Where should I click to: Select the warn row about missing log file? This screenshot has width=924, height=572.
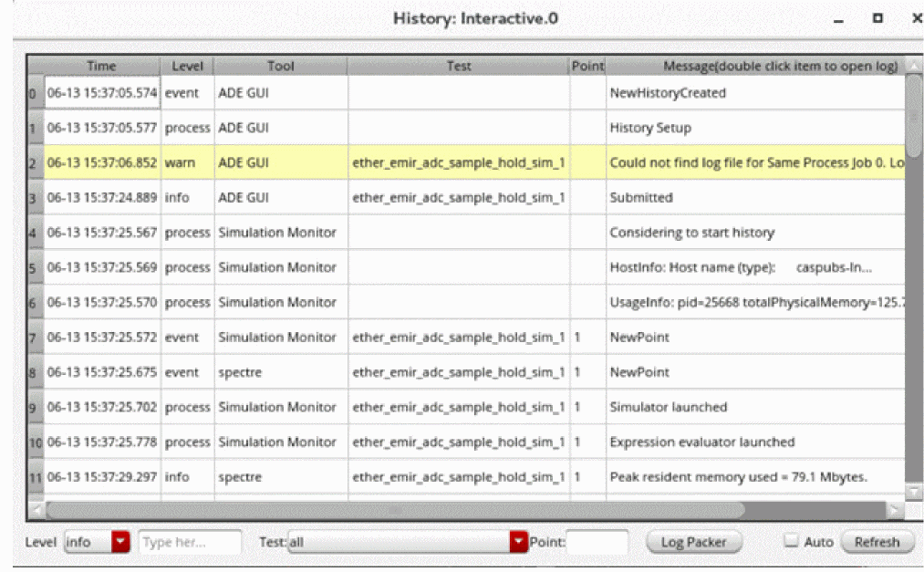tap(755, 162)
